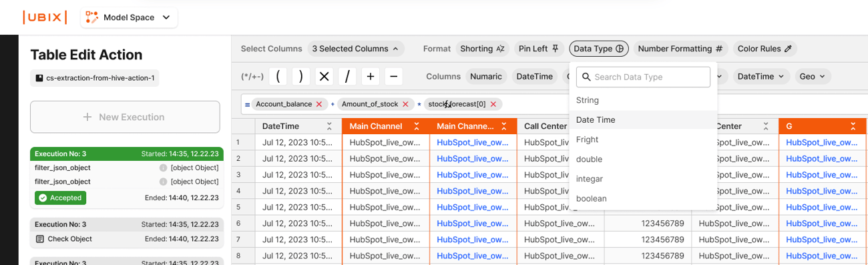Insert an opening parenthesis operator
Image resolution: width=868 pixels, height=265 pixels.
tap(278, 76)
